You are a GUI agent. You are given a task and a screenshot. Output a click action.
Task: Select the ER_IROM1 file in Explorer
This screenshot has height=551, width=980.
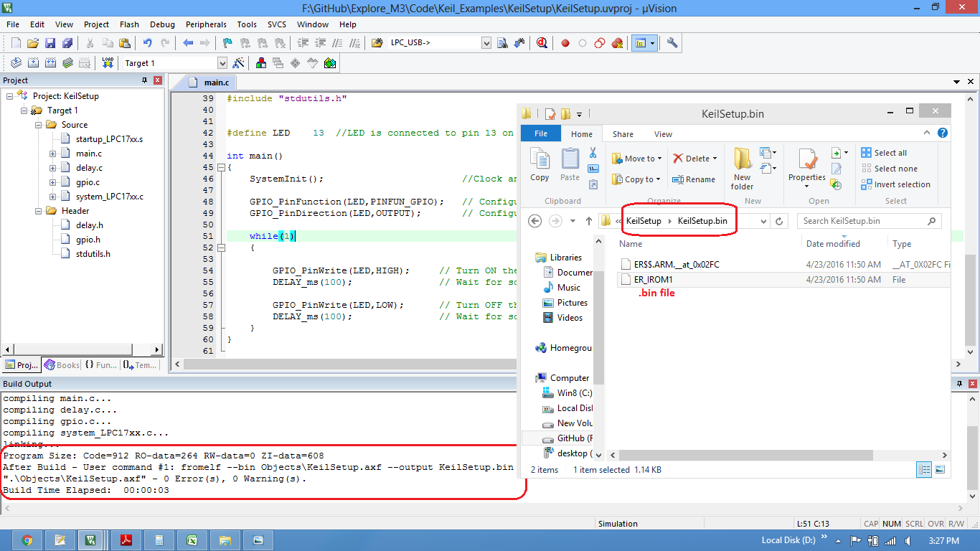coord(783,280)
